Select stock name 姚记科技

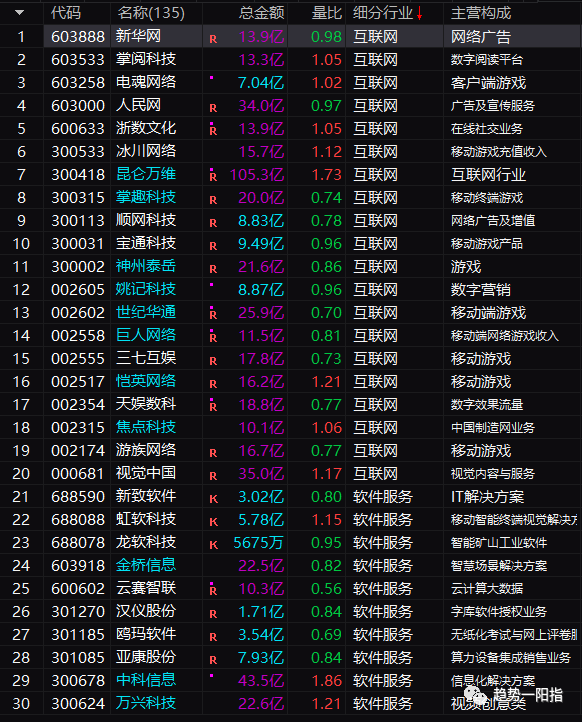click(146, 289)
